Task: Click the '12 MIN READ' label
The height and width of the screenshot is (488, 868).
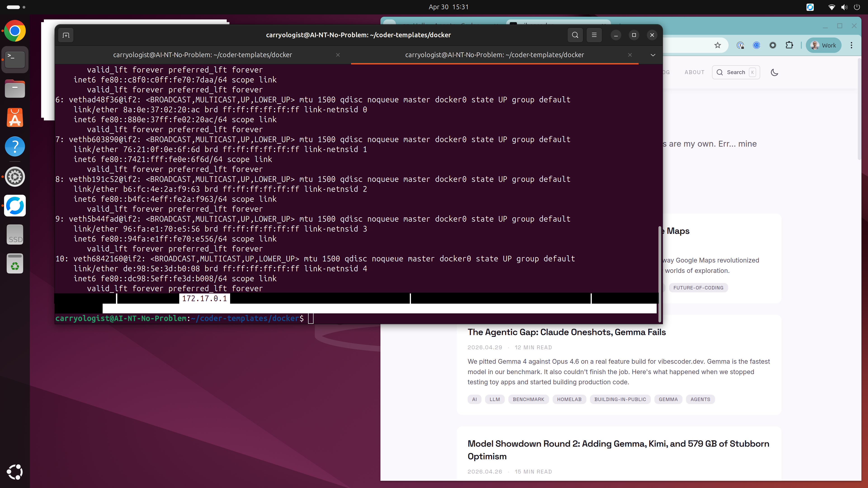Action: [533, 347]
